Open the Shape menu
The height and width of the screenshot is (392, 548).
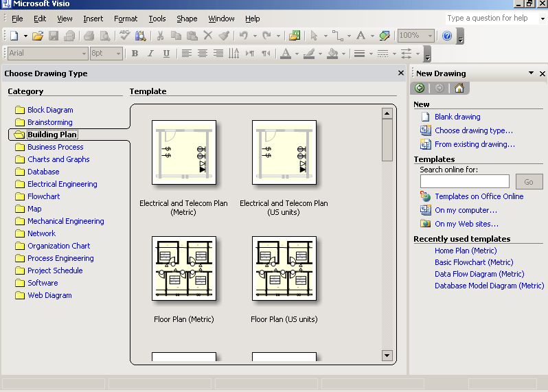(187, 19)
